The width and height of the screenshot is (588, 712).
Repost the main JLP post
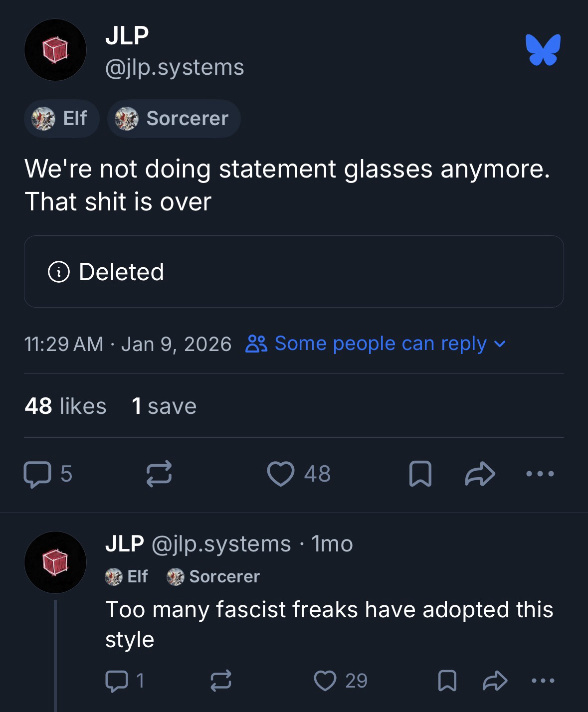tap(159, 474)
